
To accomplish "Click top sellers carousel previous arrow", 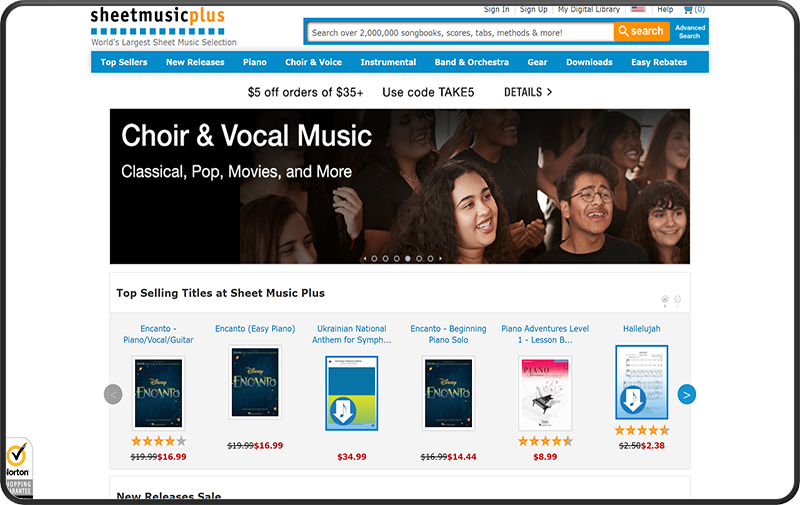I will [113, 394].
